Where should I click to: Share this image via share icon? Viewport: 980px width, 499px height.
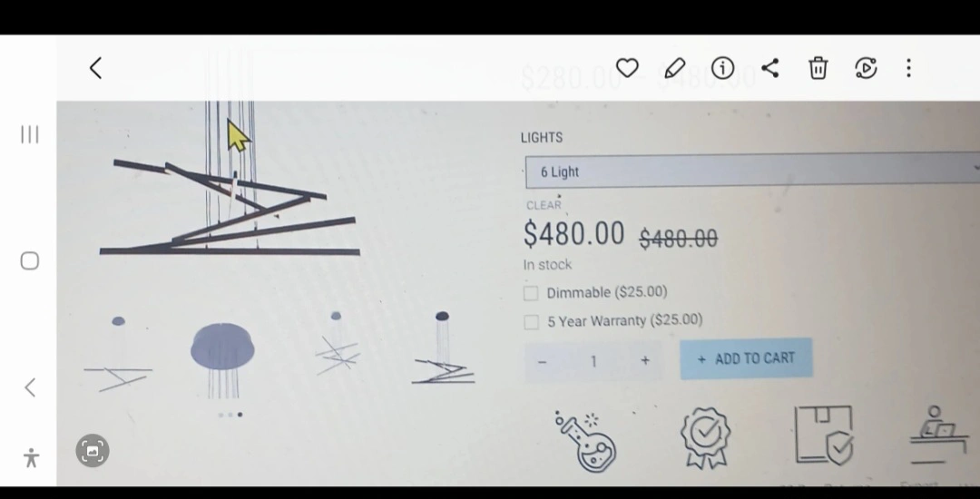770,68
